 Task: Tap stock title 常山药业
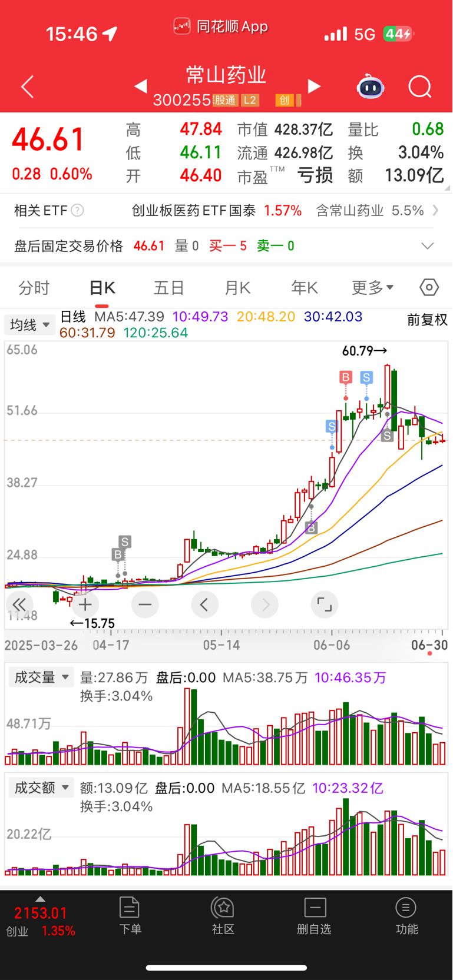tap(226, 75)
